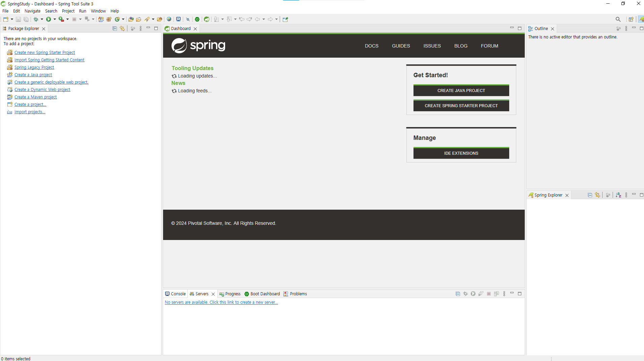
Task: Open the Next Annotation dropdown arrow
Action: point(222,19)
